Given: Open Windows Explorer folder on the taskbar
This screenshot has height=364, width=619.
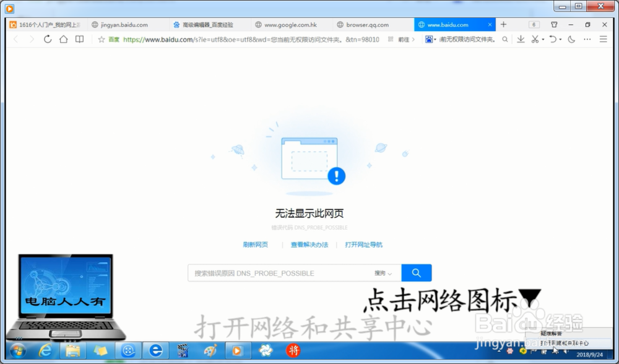Looking at the screenshot, I should point(72,350).
